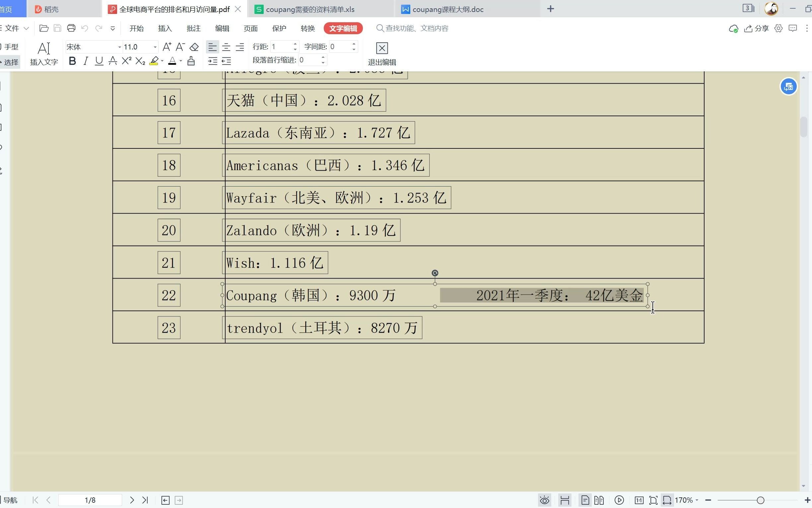Image resolution: width=812 pixels, height=508 pixels.
Task: Toggle italic formatting
Action: click(86, 61)
